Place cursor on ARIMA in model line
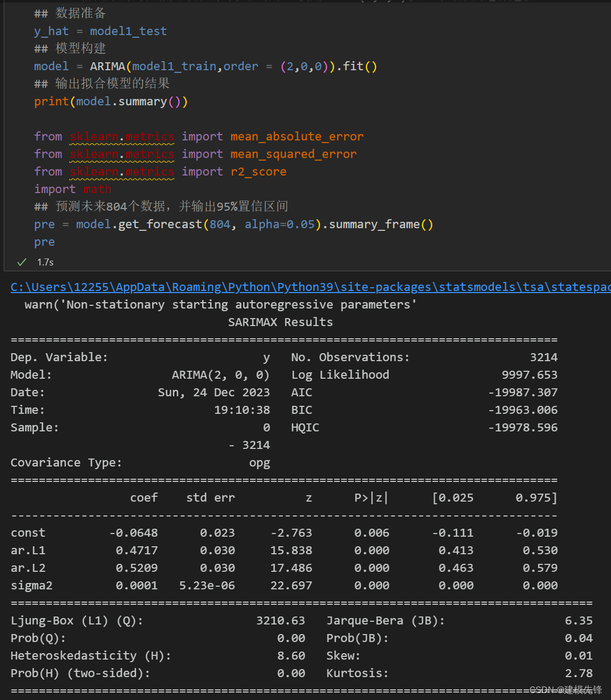This screenshot has width=611, height=700. point(107,66)
